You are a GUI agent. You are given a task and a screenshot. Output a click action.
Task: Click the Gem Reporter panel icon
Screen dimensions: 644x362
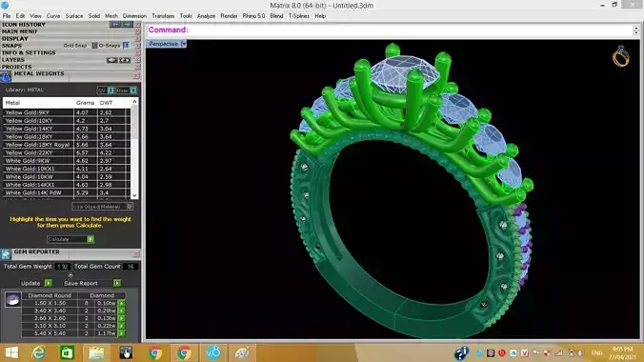[6, 254]
